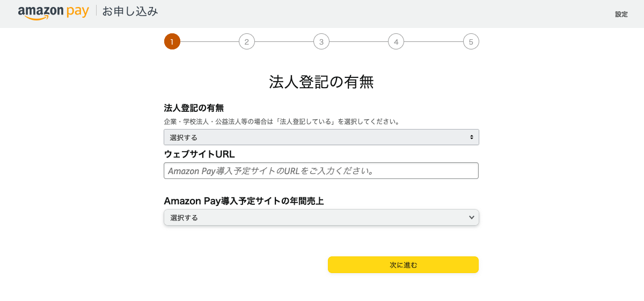
Task: Click up-down arrows on 法人登記の有無 dropdown
Action: [471, 137]
